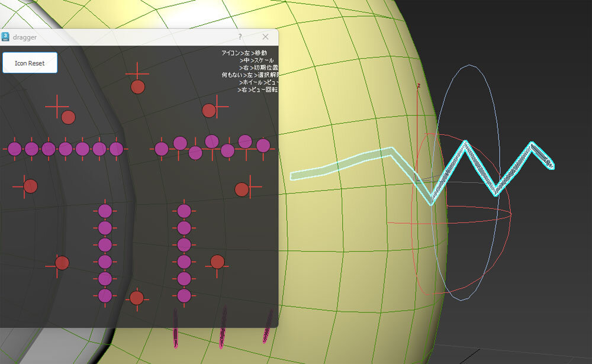592x364 pixels.
Task: Click the text line アイコン>左>移動
Action: [x=244, y=53]
